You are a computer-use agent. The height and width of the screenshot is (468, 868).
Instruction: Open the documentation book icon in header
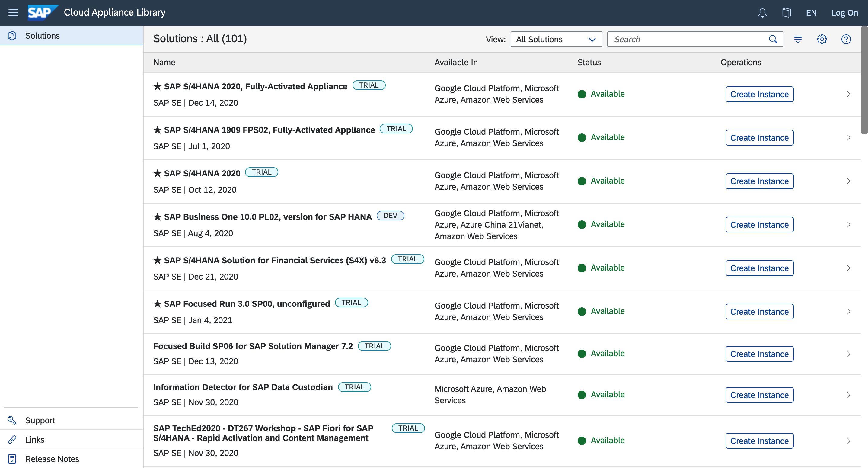[787, 13]
